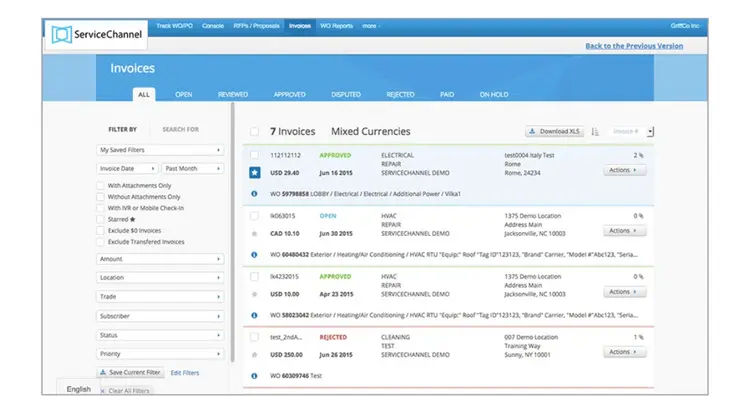750x413 pixels.
Task: Switch to the REJECTED tab
Action: tap(400, 94)
